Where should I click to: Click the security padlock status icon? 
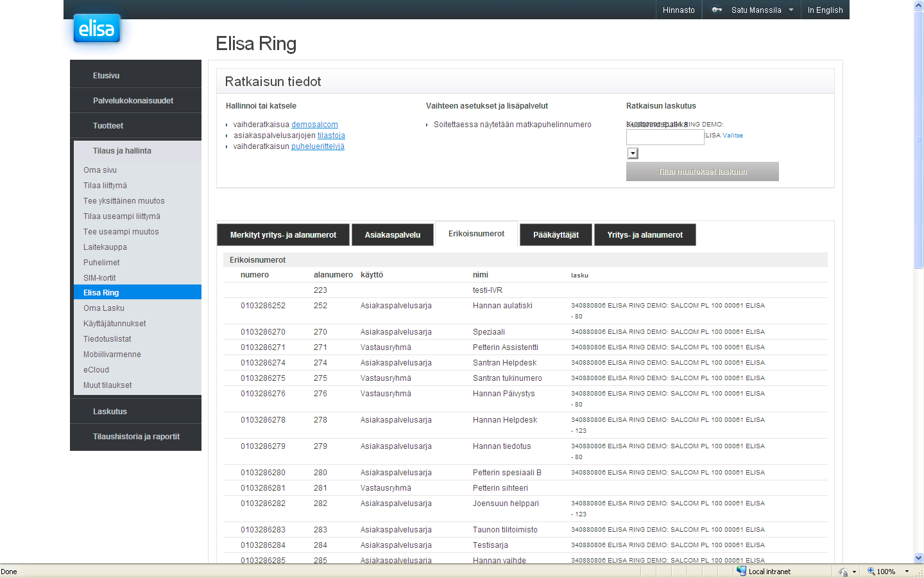[843, 572]
